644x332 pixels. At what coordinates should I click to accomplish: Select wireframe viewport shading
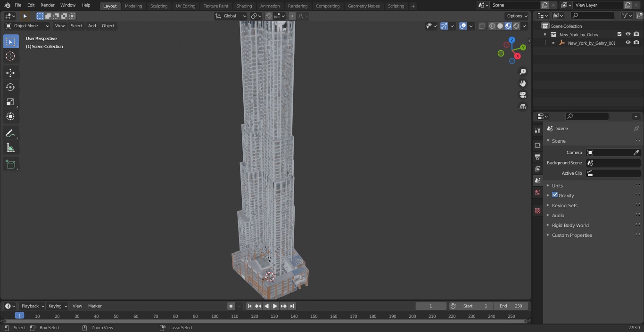(x=492, y=26)
